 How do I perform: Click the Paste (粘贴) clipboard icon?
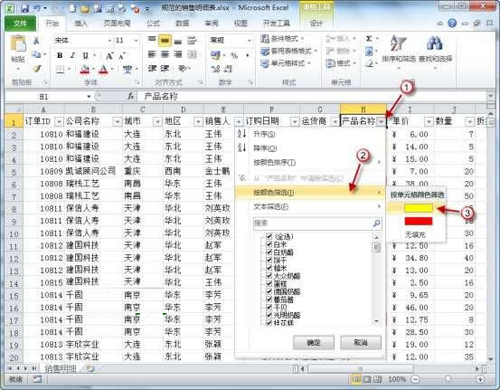tap(18, 44)
